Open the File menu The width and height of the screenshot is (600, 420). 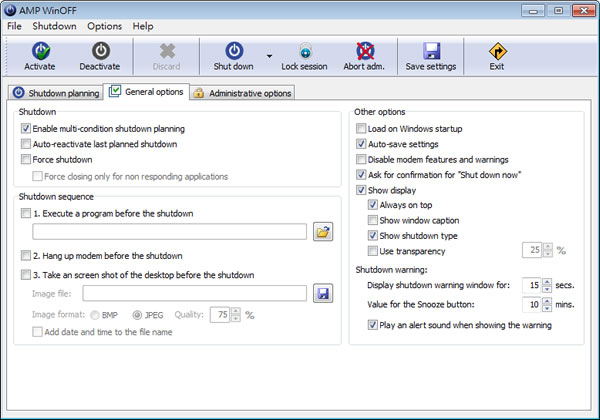14,26
